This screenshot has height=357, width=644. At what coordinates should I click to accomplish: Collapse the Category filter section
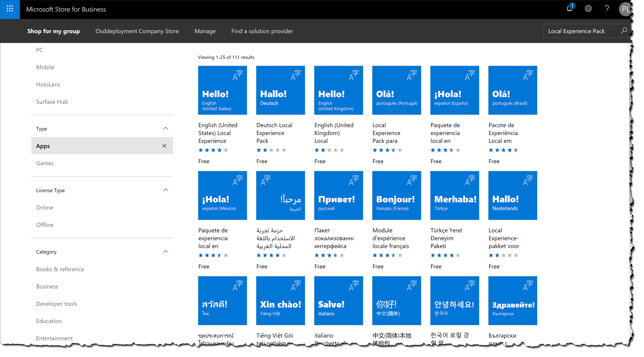coord(165,251)
